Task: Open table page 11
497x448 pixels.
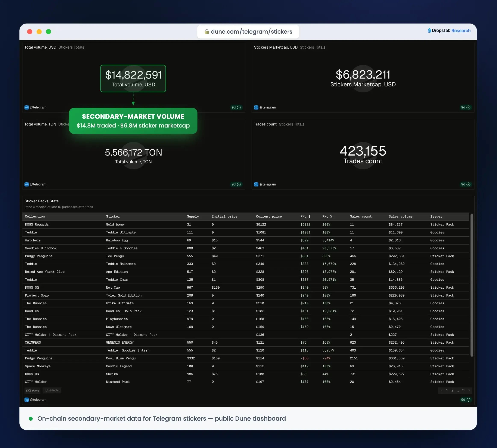Action: coord(463,390)
